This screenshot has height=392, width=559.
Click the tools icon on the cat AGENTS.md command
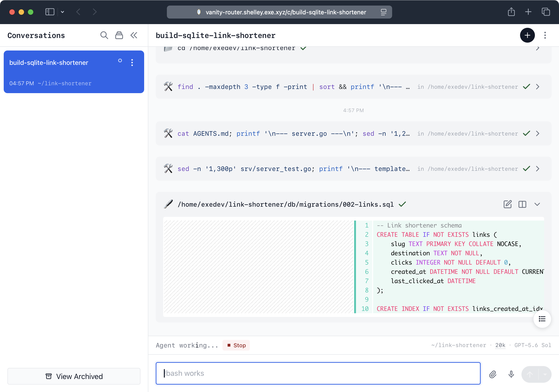(168, 133)
